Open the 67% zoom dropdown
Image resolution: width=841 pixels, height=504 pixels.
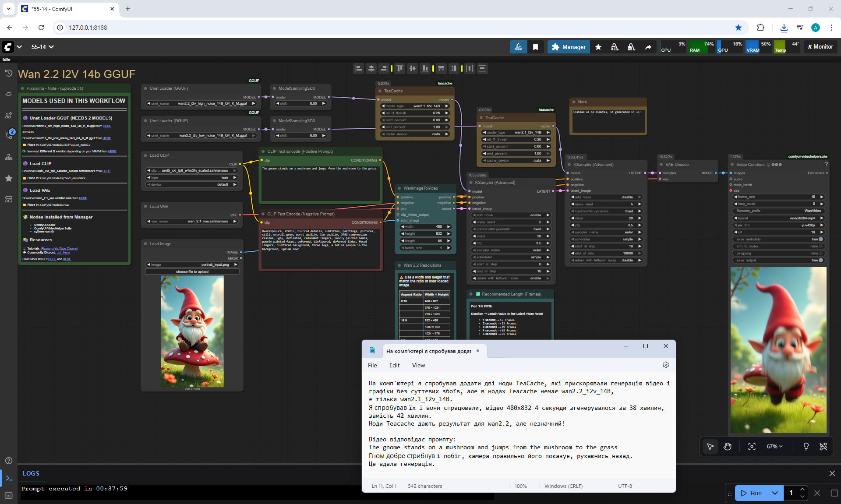click(x=774, y=446)
